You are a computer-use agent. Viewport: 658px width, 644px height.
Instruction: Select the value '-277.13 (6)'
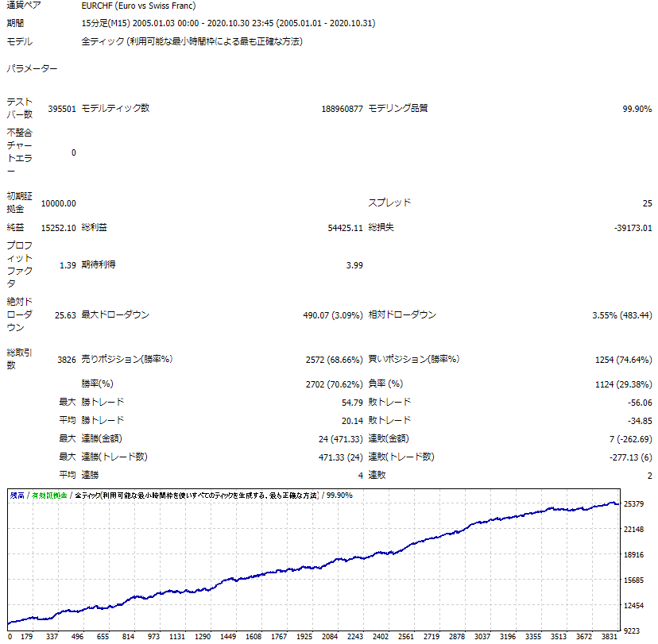pos(631,457)
